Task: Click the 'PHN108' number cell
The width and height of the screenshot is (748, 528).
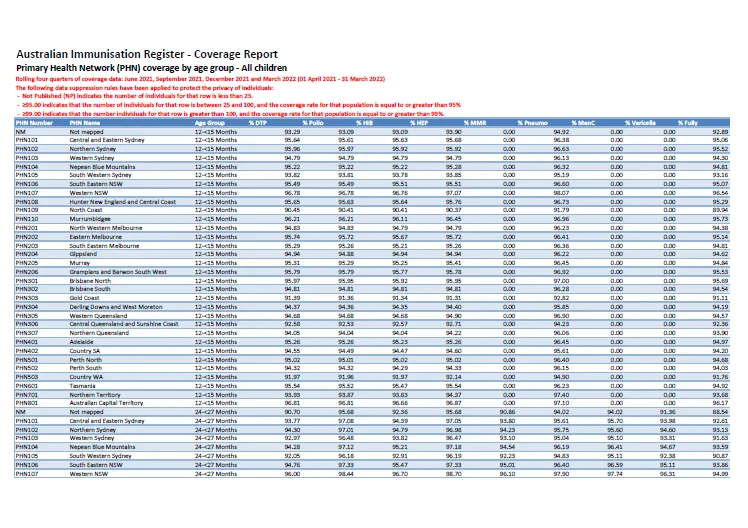Action: pos(27,202)
